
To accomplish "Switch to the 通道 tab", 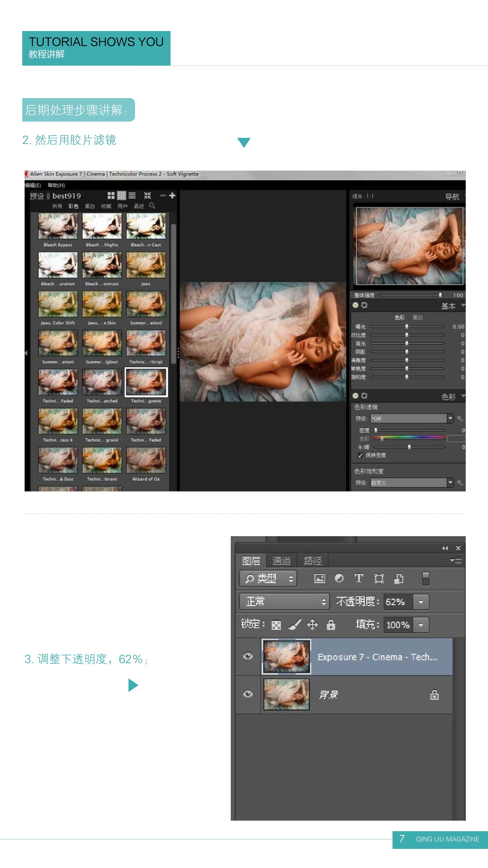I will (281, 561).
